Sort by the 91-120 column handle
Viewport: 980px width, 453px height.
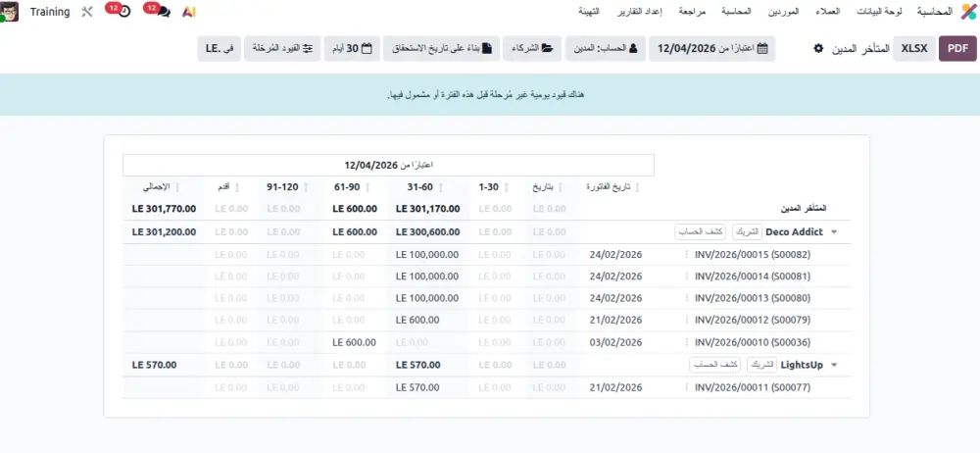click(306, 187)
